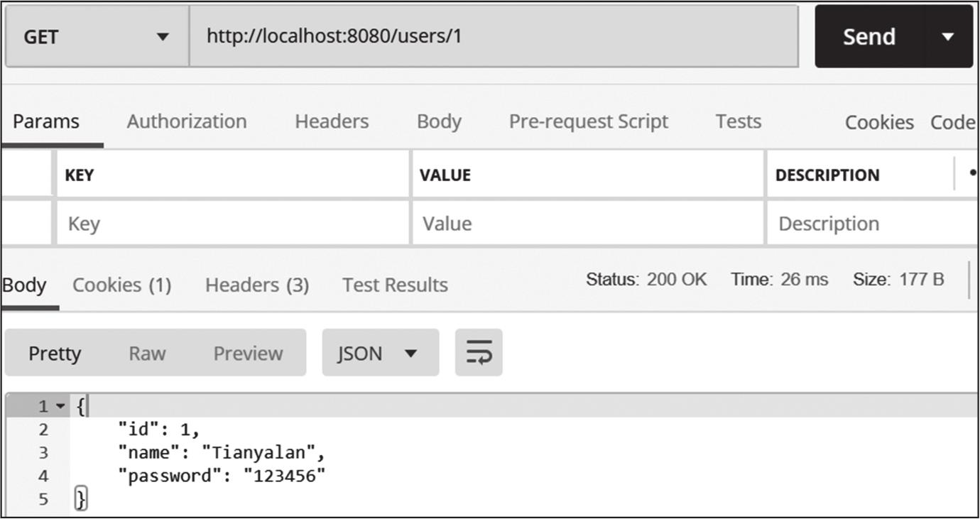Image resolution: width=980 pixels, height=519 pixels.
Task: Open the response Cookies (1) tab
Action: pos(122,285)
